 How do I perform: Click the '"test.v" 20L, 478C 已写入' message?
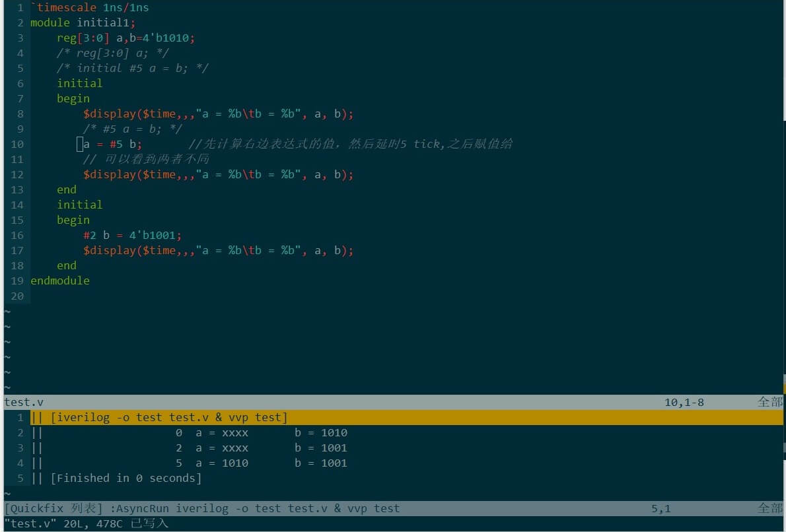87,523
